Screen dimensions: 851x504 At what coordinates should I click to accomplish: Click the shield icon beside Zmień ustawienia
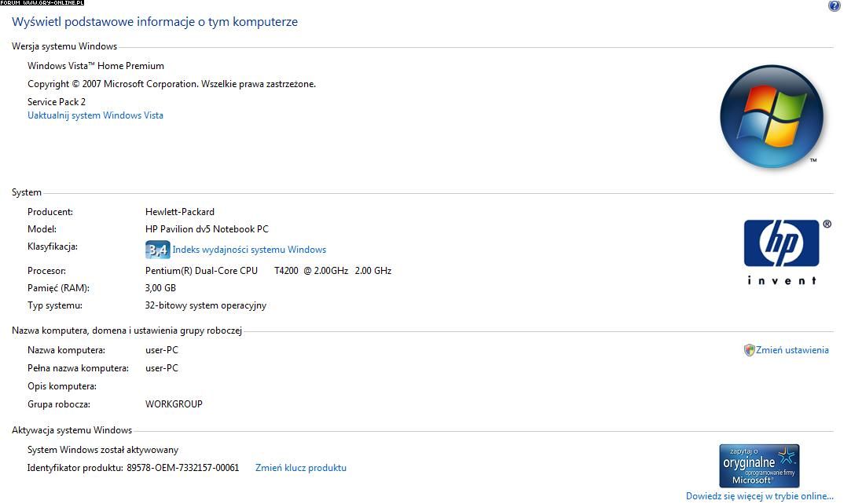(x=749, y=350)
